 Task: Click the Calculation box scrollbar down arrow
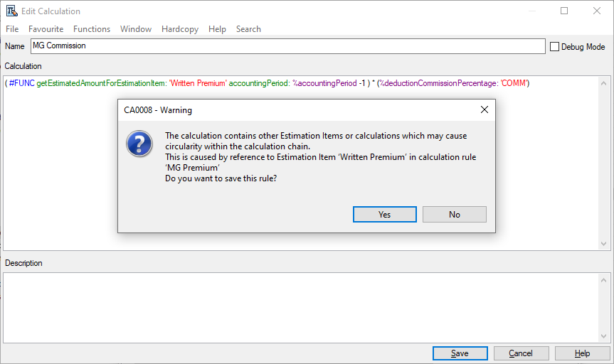(604, 243)
